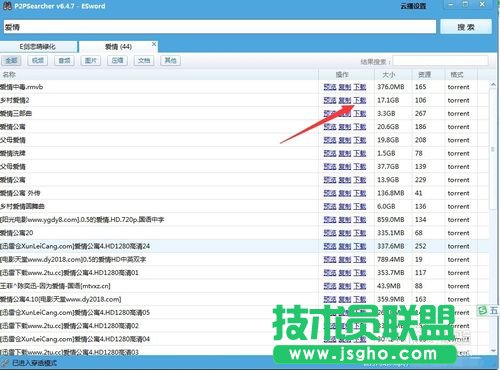Click 预览 link for 爱情公寓20
The width and height of the screenshot is (500, 370).
tap(330, 233)
